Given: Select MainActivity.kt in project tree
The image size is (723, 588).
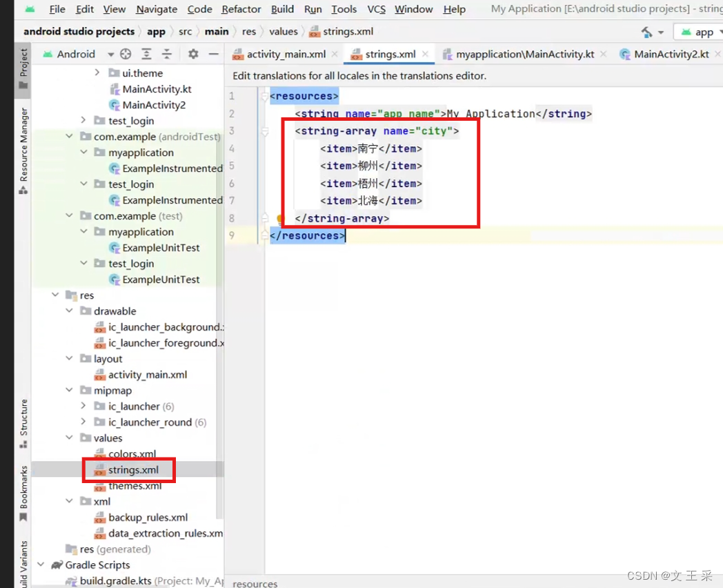Looking at the screenshot, I should pyautogui.click(x=157, y=89).
